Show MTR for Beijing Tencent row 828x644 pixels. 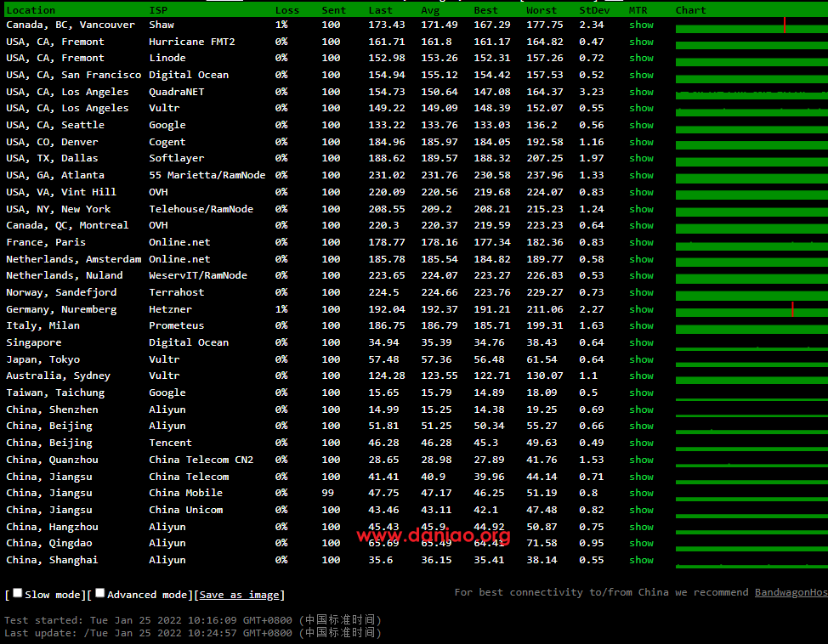[x=641, y=443]
